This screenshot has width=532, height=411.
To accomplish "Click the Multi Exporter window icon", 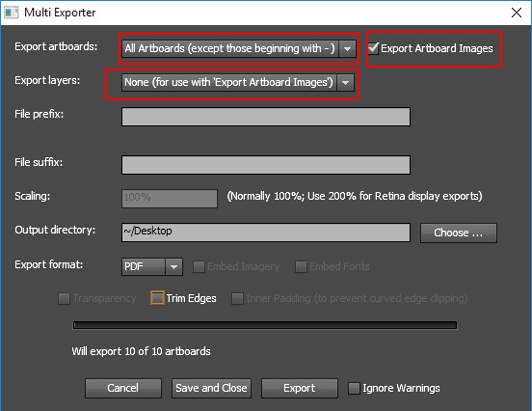I will 12,13.
